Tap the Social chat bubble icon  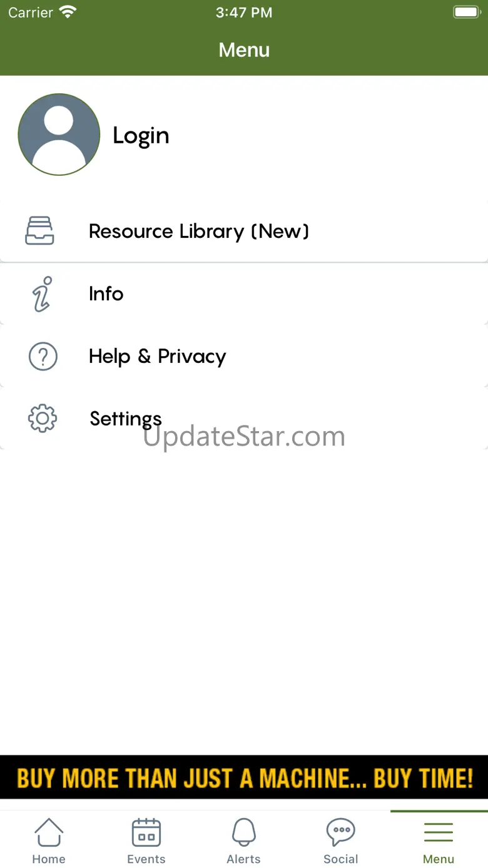pos(341,832)
